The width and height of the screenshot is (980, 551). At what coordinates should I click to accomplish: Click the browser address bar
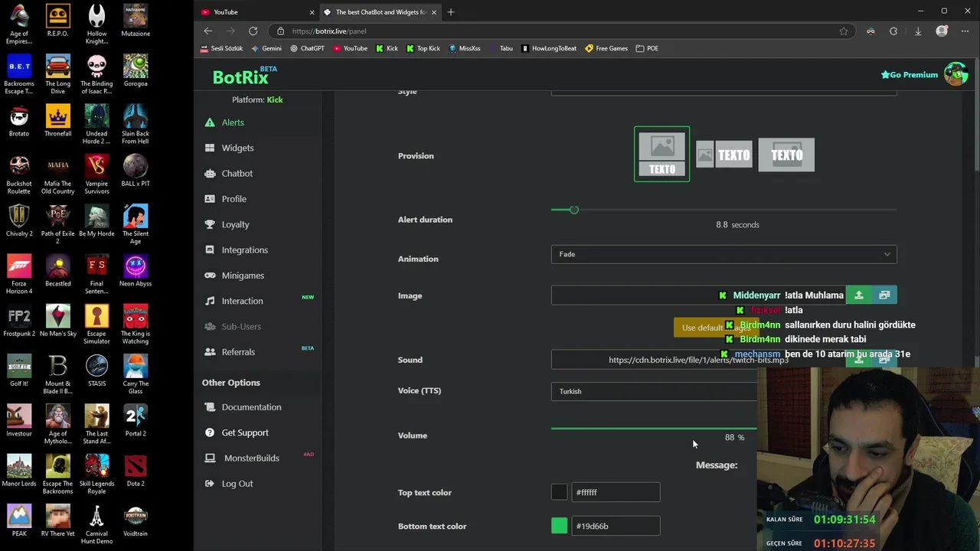tap(563, 31)
